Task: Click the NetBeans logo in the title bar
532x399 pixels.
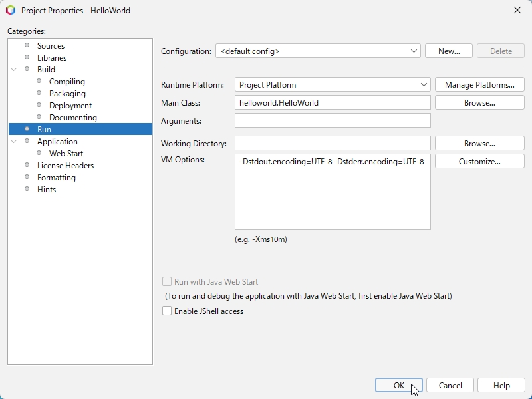Action: [11, 11]
